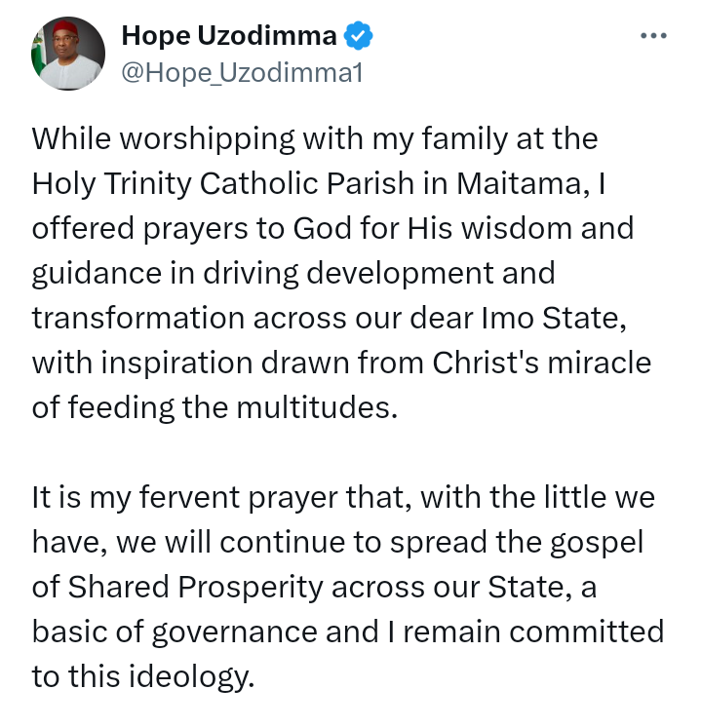The image size is (702, 728).
Task: Click the phrase Shared Prosperity
Action: [196, 587]
